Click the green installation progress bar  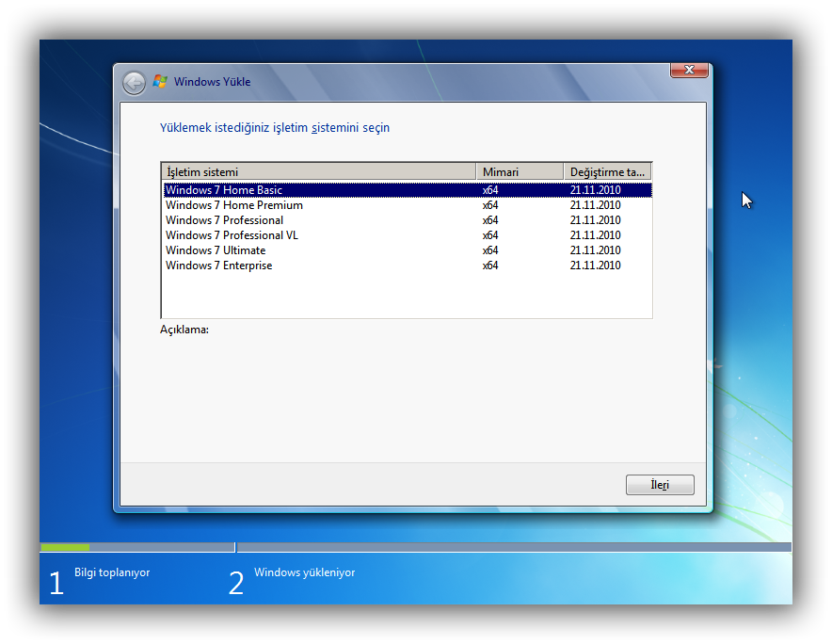coord(65,547)
